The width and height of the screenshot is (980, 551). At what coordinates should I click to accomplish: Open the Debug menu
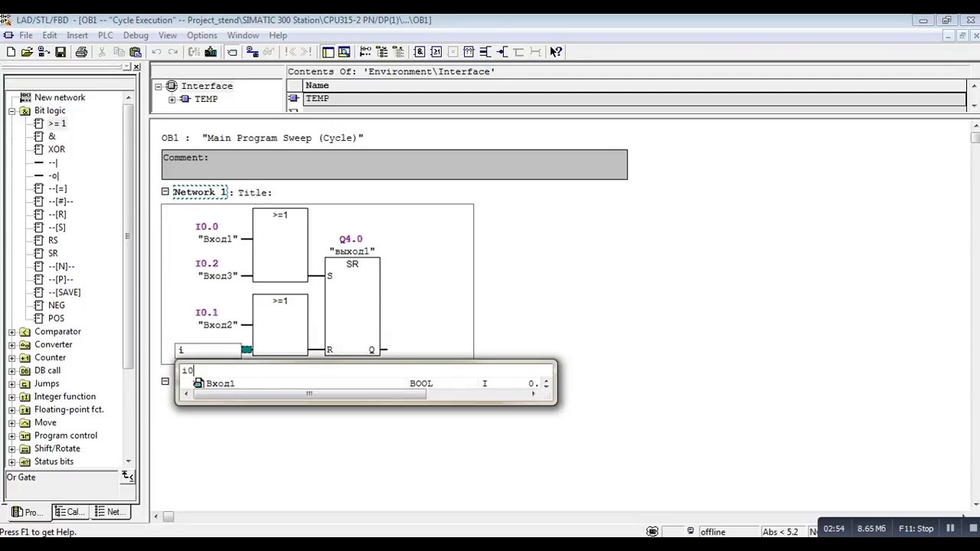136,35
